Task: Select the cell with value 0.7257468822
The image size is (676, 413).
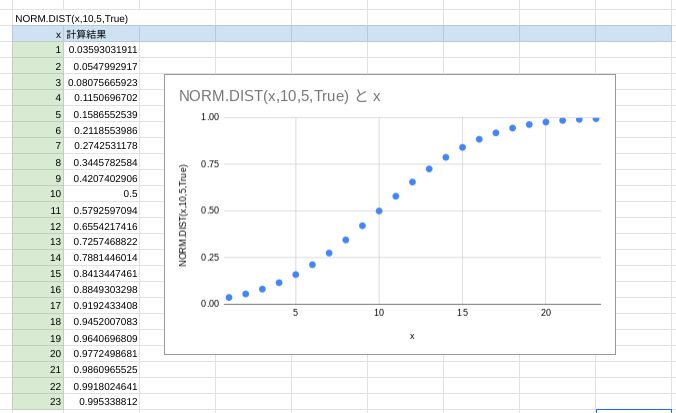Action: coord(102,242)
